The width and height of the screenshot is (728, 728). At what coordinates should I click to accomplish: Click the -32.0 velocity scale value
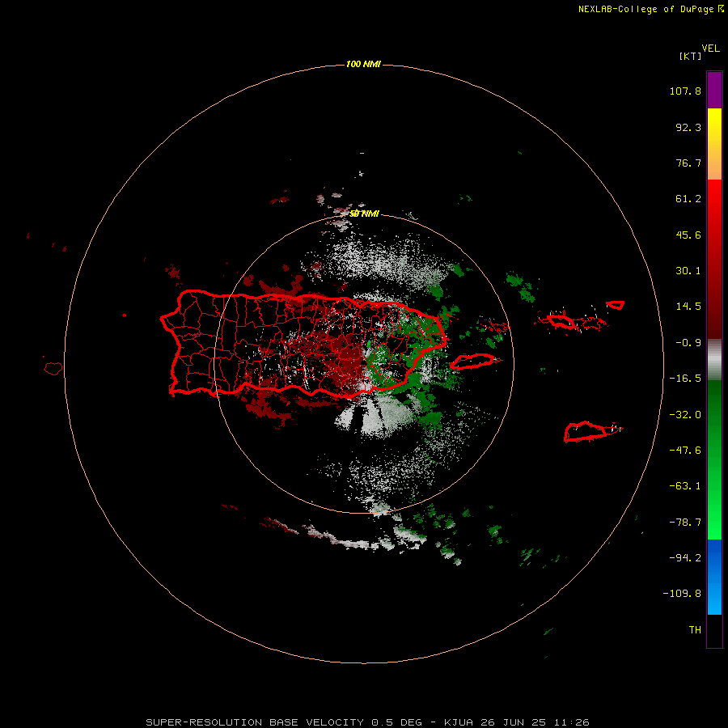pos(685,415)
